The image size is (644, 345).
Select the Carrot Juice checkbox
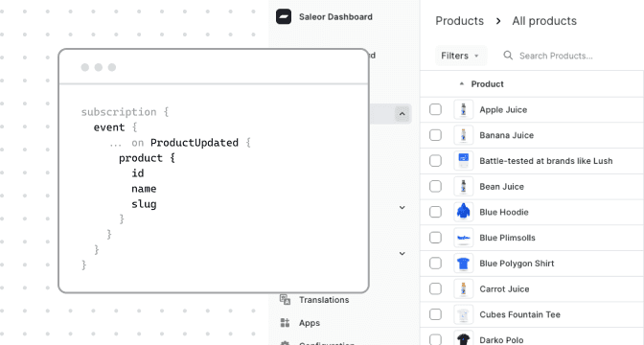coord(435,288)
